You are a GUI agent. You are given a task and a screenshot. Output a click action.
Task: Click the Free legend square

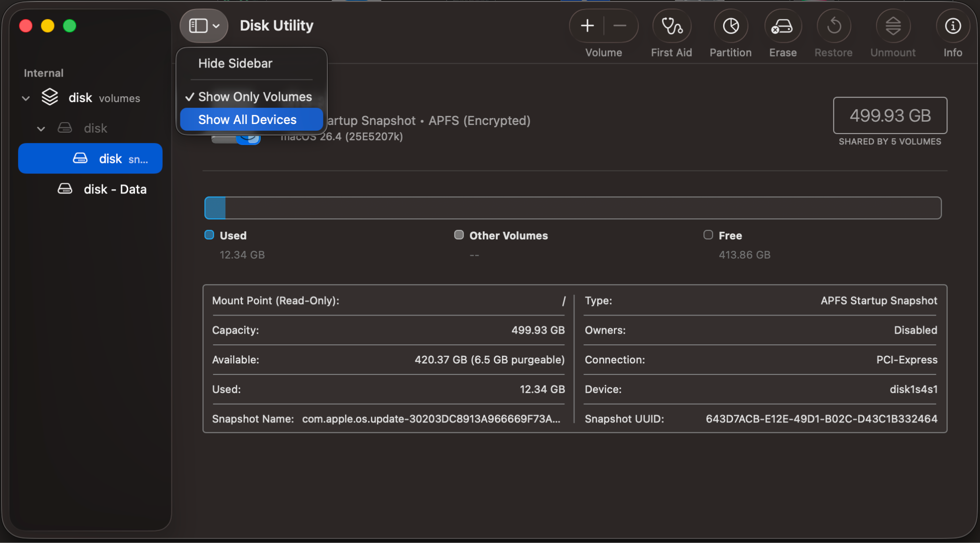tap(708, 235)
